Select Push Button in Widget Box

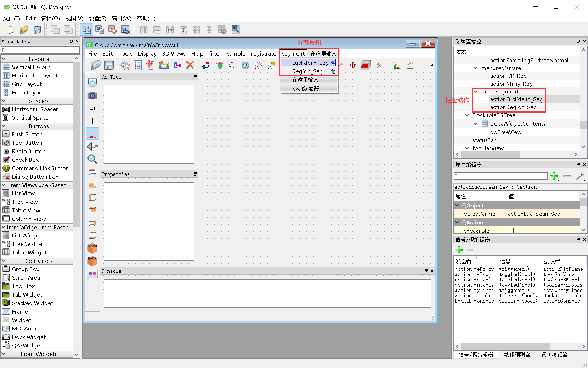[x=27, y=134]
